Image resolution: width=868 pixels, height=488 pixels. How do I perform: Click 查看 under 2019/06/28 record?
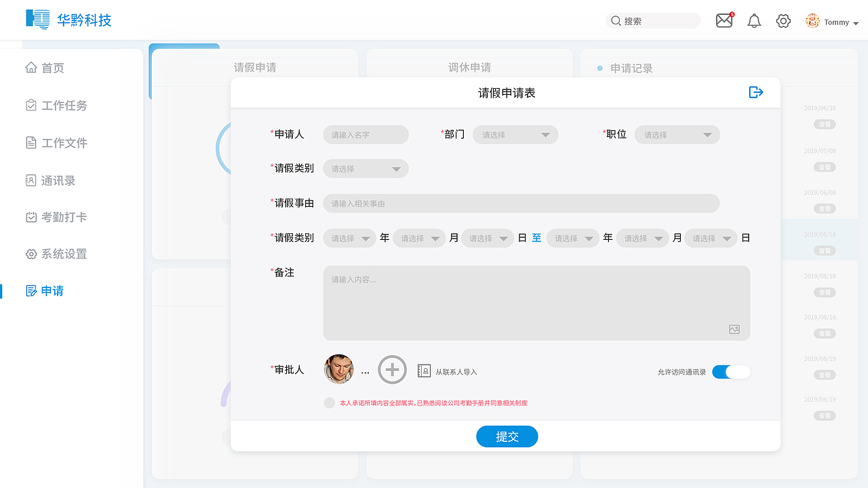click(x=825, y=125)
